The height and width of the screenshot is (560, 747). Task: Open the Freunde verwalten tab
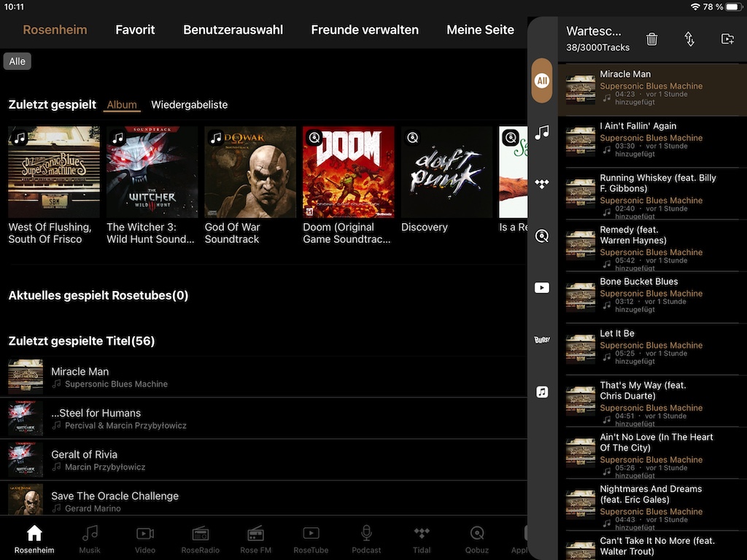[365, 29]
